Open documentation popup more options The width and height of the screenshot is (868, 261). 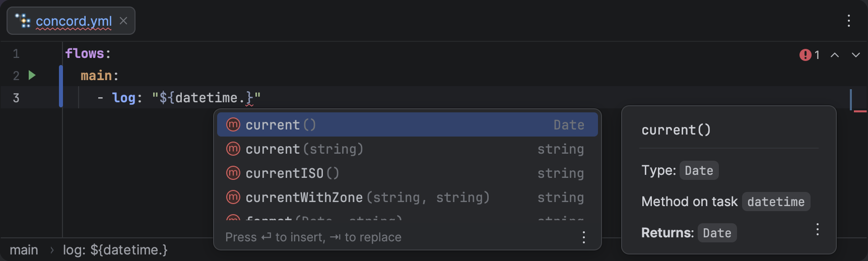click(817, 230)
